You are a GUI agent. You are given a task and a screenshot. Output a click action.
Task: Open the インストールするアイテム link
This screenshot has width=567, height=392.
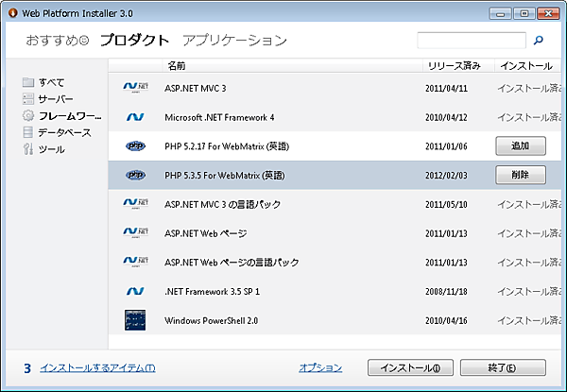tap(96, 367)
